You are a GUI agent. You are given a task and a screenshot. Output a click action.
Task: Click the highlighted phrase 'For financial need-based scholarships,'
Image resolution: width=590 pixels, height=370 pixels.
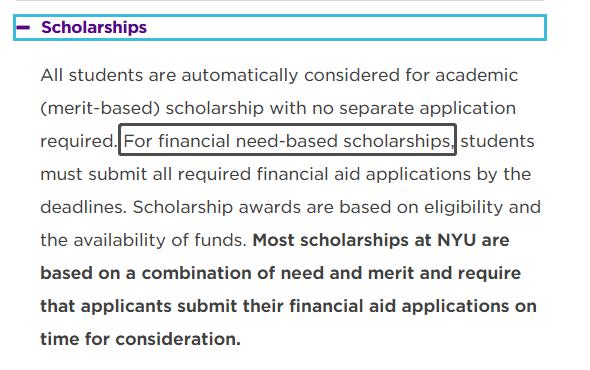288,142
